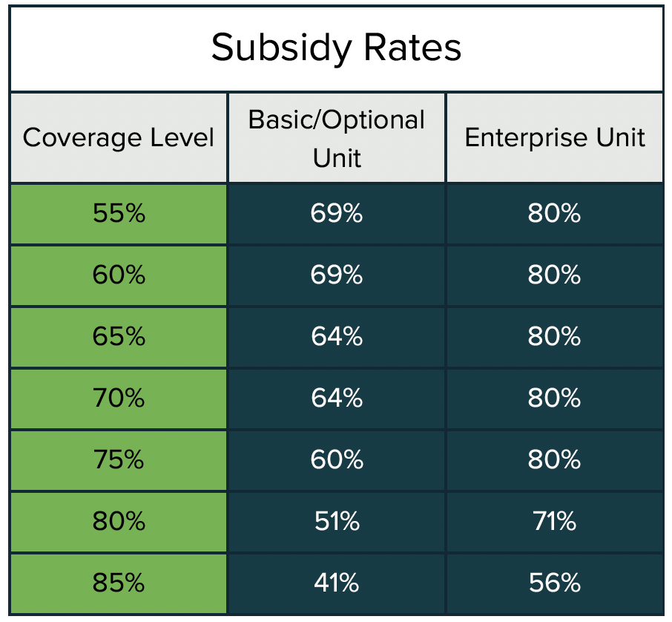The width and height of the screenshot is (672, 622).
Task: Select the 75% coverage level cell
Action: click(119, 460)
